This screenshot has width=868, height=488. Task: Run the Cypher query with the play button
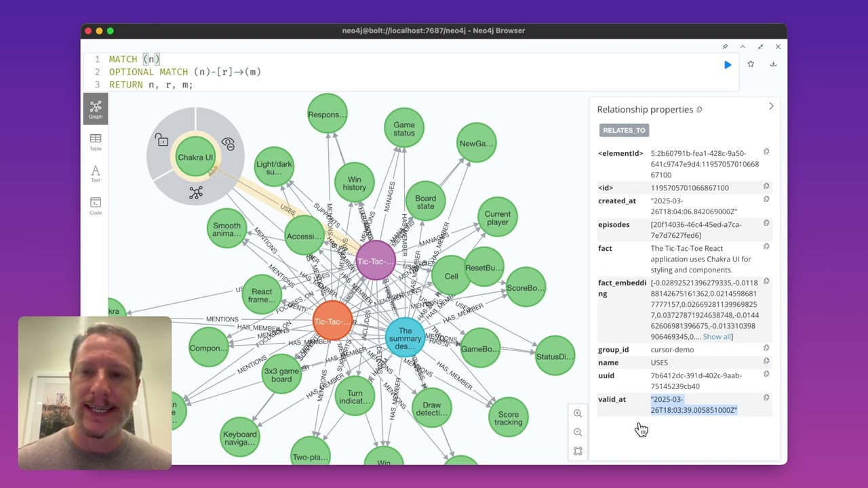[728, 64]
